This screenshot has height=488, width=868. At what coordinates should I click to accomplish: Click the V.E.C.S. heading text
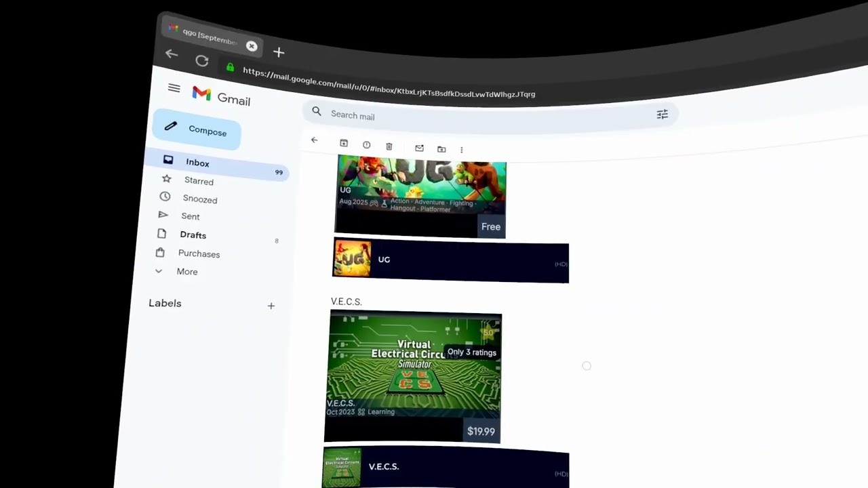[346, 302]
